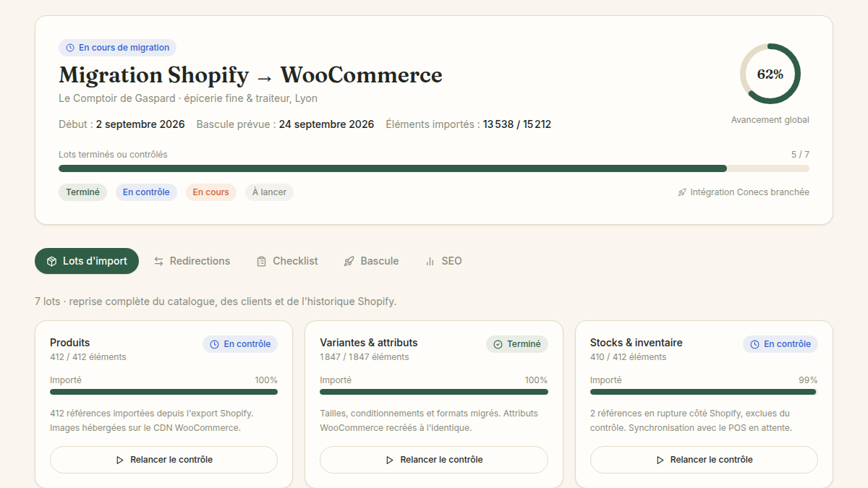Image resolution: width=868 pixels, height=488 pixels.
Task: Click clock icon in Stocks & inventaire badge
Action: pos(754,344)
